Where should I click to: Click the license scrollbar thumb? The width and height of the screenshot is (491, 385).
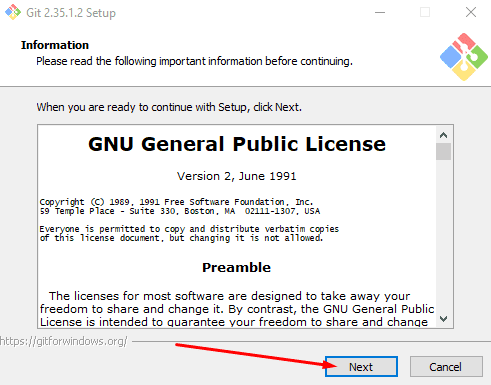tap(443, 151)
